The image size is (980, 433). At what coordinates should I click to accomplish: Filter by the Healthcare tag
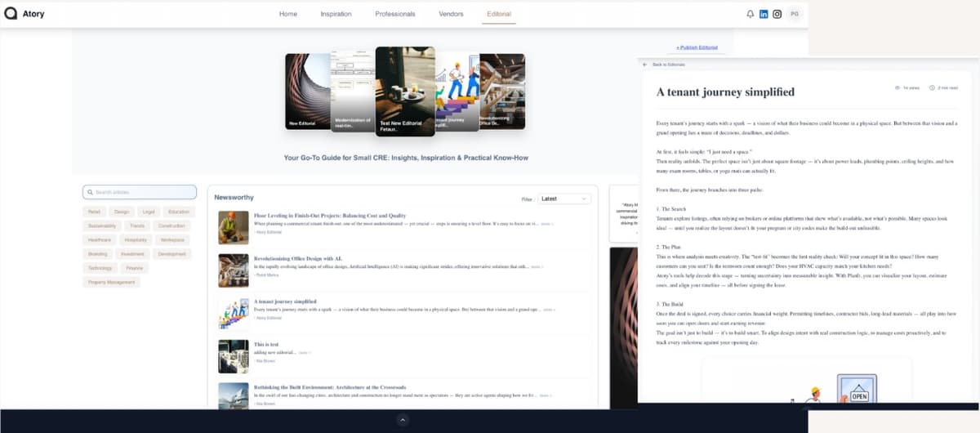[x=100, y=240]
